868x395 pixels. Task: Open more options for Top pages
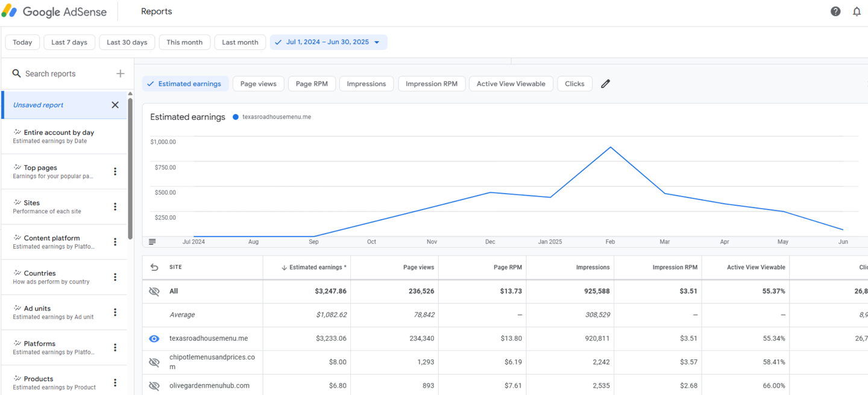(115, 171)
